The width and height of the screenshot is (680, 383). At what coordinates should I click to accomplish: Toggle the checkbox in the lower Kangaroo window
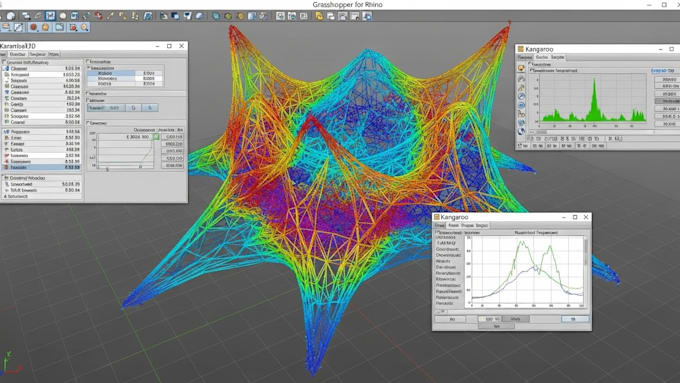tap(438, 233)
